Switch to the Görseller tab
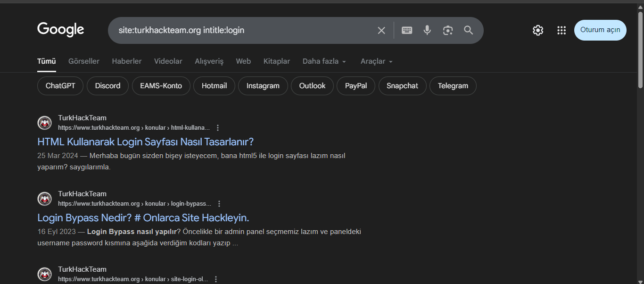 [x=84, y=61]
